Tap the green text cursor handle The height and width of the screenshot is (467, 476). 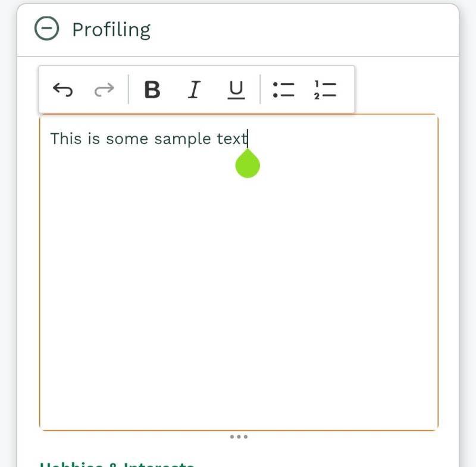click(248, 165)
